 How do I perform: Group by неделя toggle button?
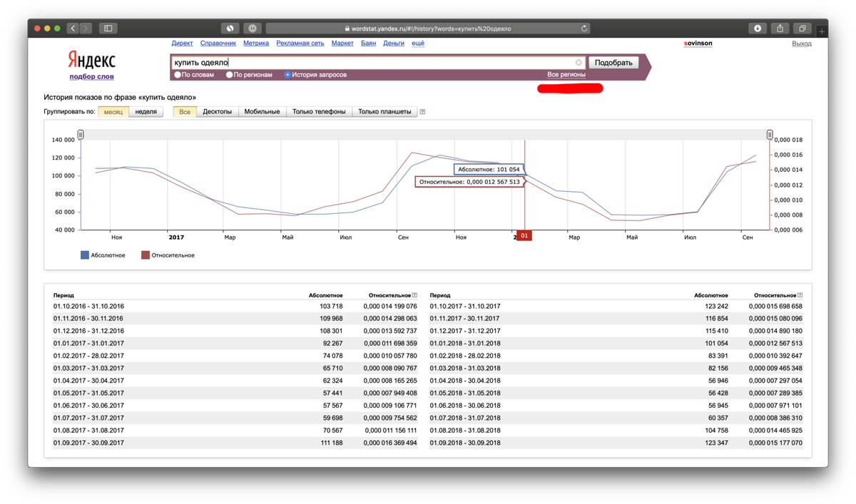[146, 112]
